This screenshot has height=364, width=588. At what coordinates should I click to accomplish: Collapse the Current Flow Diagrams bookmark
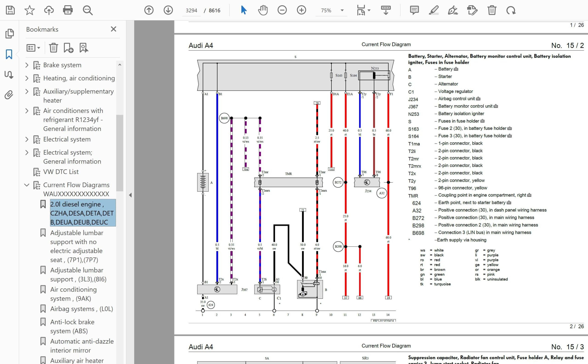27,185
